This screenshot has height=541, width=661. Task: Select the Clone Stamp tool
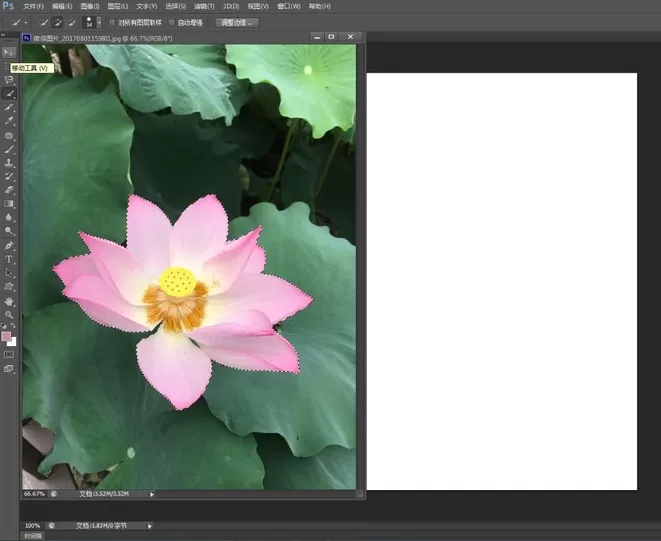[x=9, y=163]
